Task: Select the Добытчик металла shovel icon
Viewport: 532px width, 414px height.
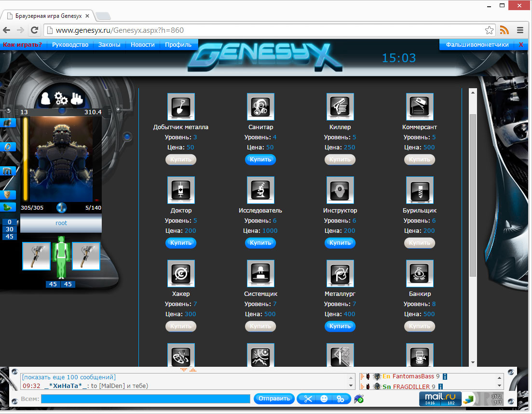Action: pyautogui.click(x=181, y=107)
